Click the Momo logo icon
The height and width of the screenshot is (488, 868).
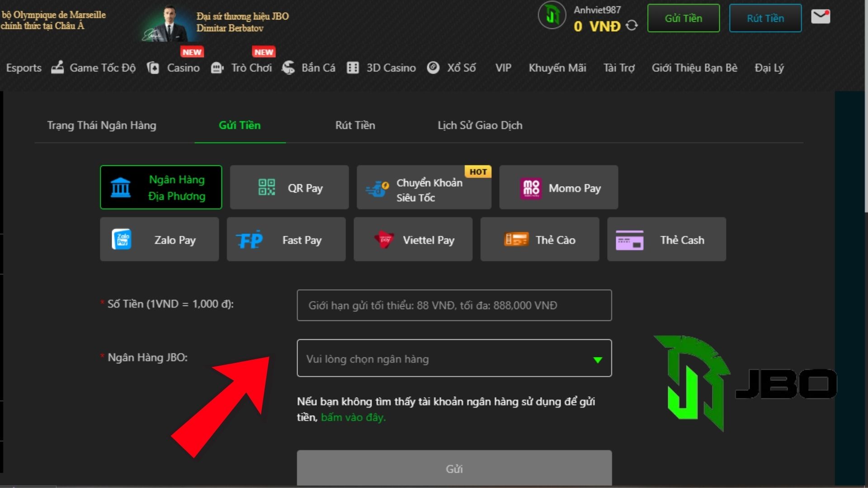[531, 188]
